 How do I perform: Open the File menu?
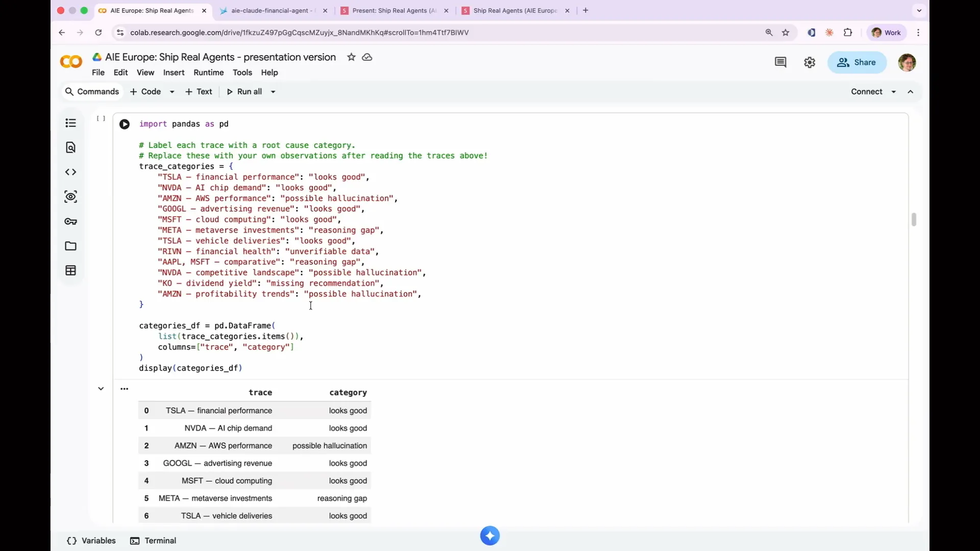[x=98, y=72]
